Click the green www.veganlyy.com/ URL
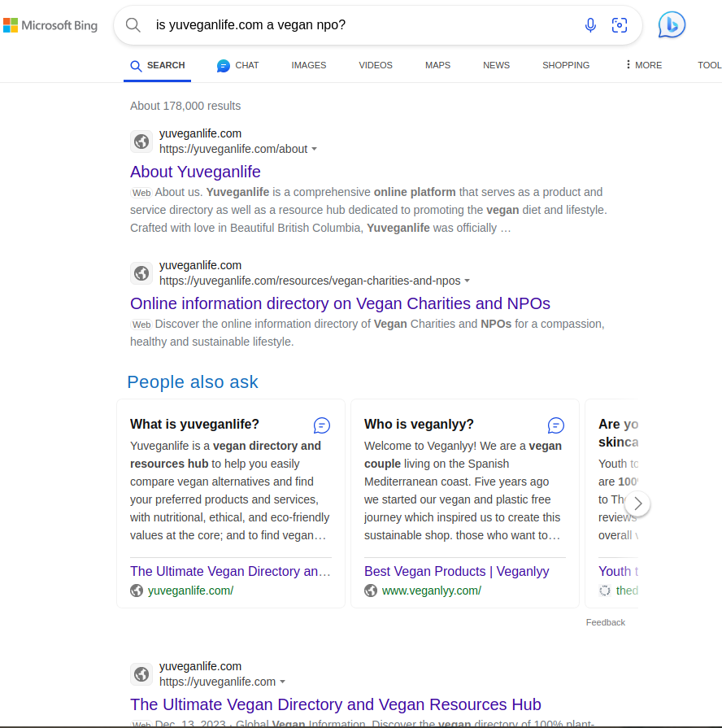722x728 pixels. [x=432, y=591]
